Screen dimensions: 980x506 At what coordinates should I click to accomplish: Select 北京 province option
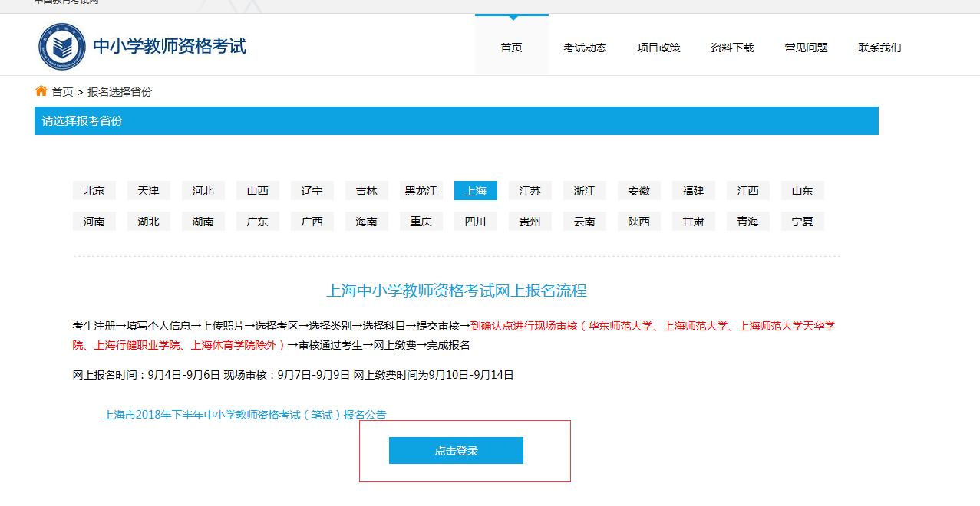(94, 191)
